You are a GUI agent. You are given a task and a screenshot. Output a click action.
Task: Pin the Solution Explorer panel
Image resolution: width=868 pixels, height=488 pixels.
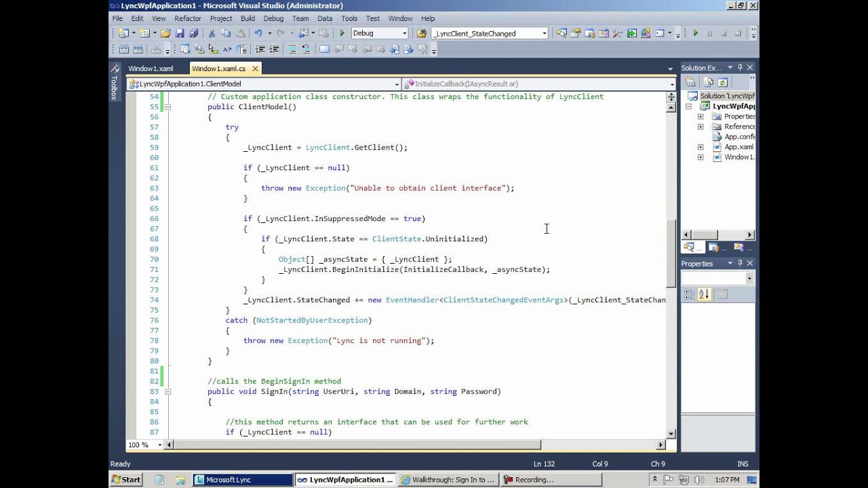tap(741, 68)
